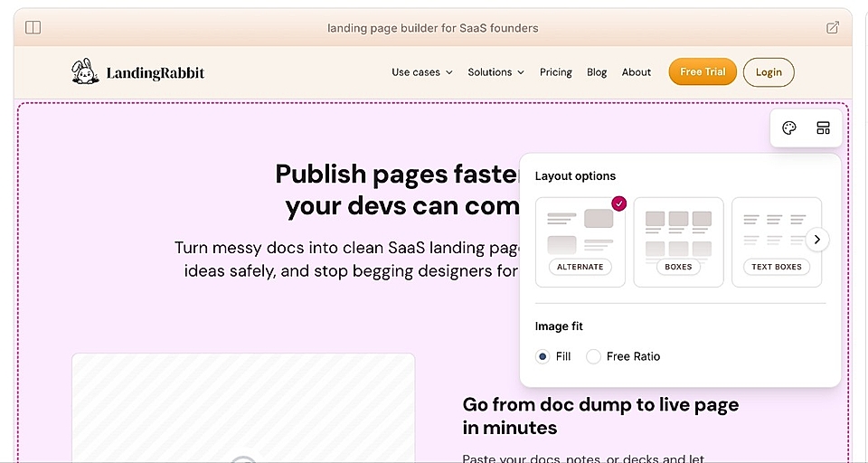Expand the Use cases menu
The image size is (868, 463).
tap(422, 72)
